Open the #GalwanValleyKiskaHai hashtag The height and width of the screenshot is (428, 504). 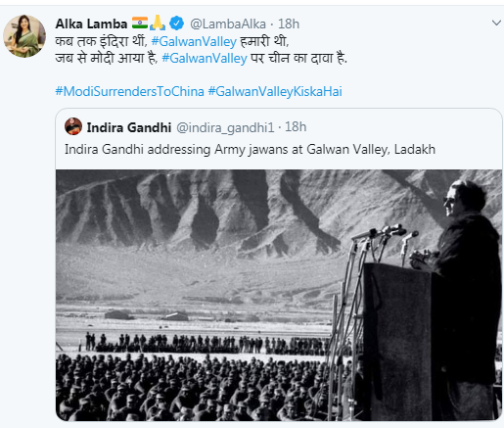[x=275, y=91]
